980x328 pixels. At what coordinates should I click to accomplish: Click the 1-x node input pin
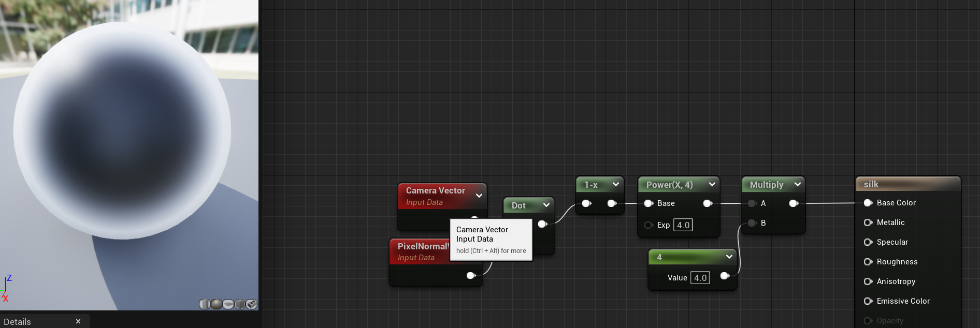(x=586, y=203)
